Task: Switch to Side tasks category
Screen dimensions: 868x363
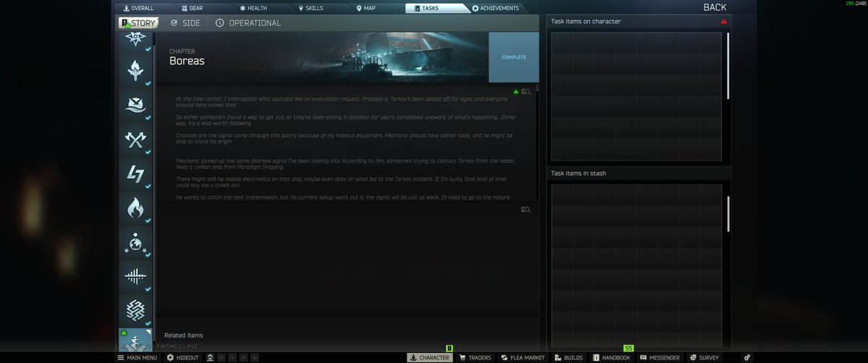Action: point(185,23)
